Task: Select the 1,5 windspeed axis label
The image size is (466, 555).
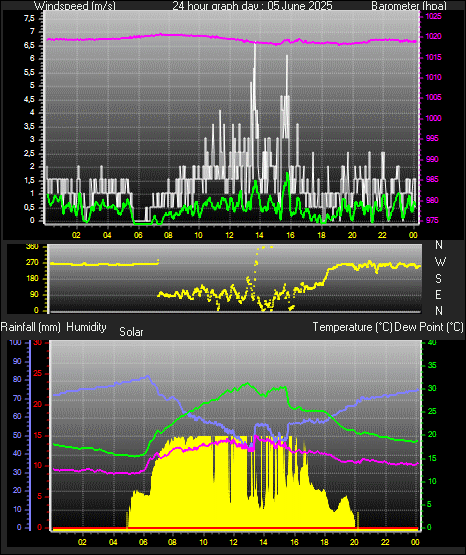Action: pyautogui.click(x=30, y=181)
